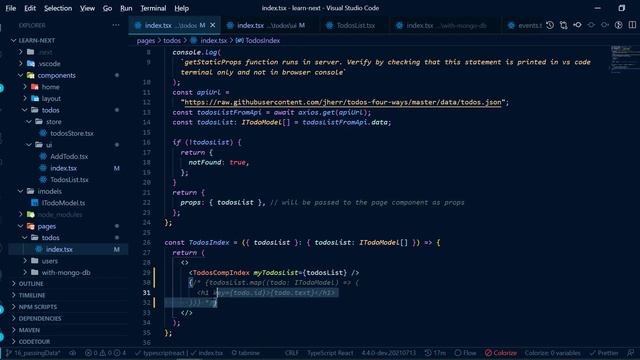The width and height of the screenshot is (640, 360).
Task: Click the Flow status bar item
Action: click(x=465, y=353)
